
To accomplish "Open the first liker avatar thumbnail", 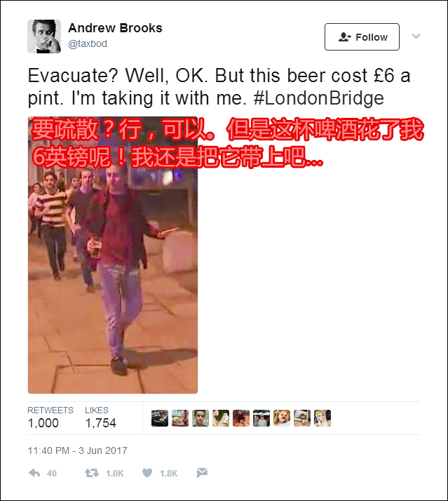I will pyautogui.click(x=160, y=418).
